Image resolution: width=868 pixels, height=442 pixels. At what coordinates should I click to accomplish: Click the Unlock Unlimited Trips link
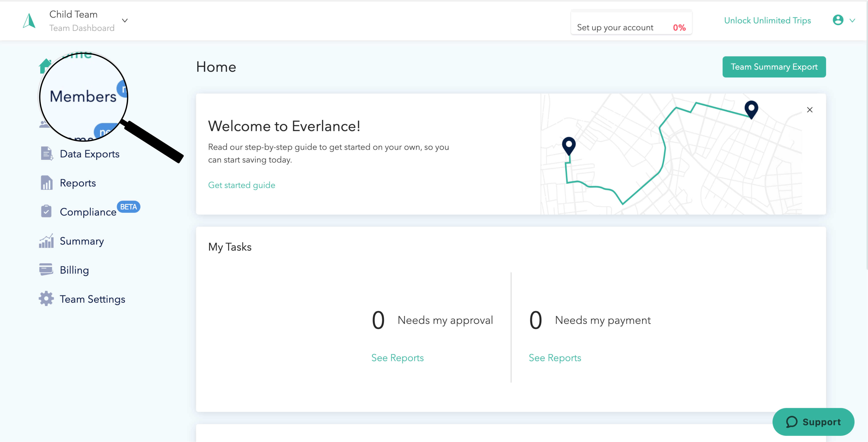tap(767, 21)
